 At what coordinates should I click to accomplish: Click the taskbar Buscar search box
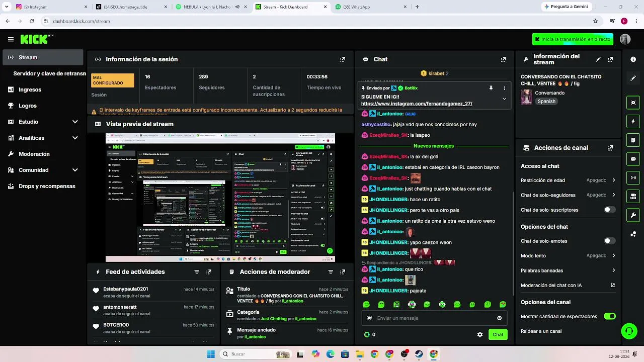tap(256, 354)
